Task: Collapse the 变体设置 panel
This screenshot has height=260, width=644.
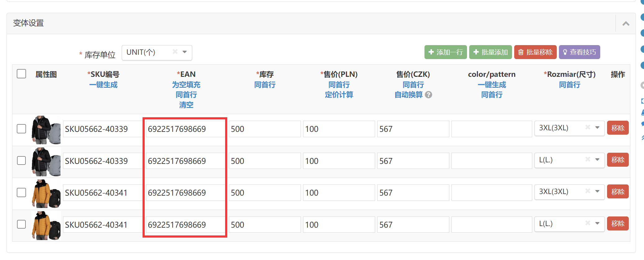Action: [626, 24]
